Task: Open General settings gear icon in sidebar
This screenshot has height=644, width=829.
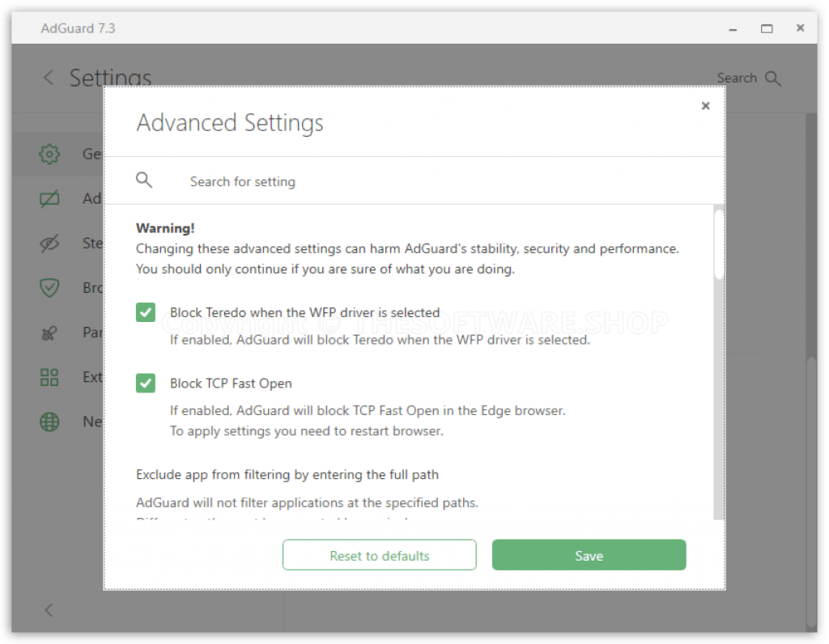Action: 49,155
